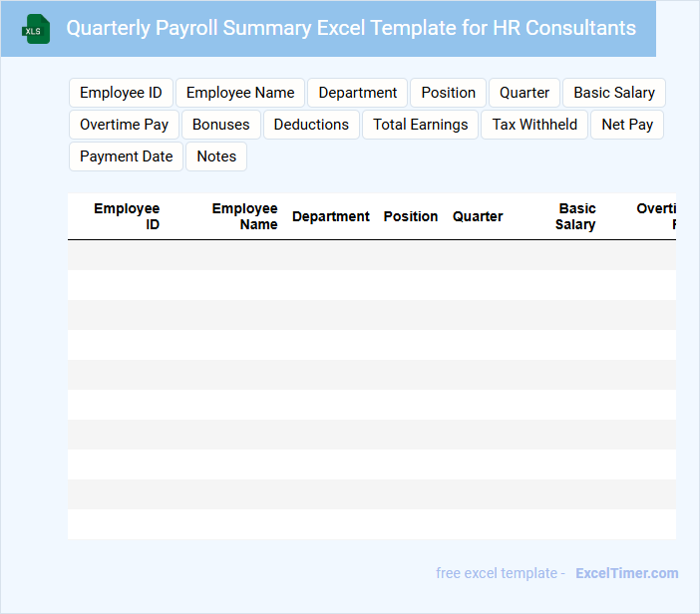Click the Overtime Pay tag
This screenshot has width=700, height=614.
[124, 125]
